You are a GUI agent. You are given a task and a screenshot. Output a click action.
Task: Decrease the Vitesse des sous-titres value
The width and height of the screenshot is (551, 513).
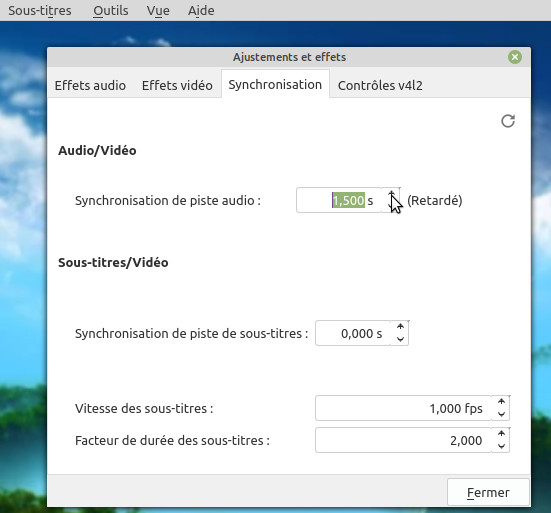tap(501, 414)
